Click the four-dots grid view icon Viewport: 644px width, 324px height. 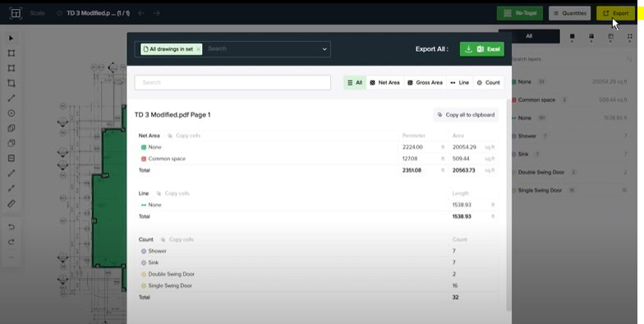(629, 36)
